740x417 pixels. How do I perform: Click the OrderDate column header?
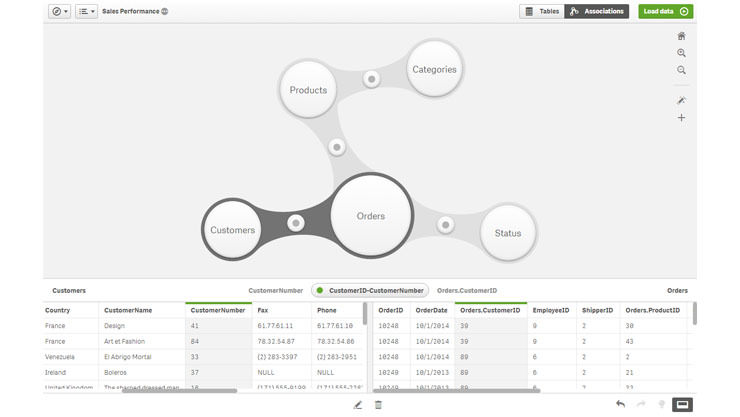click(431, 310)
